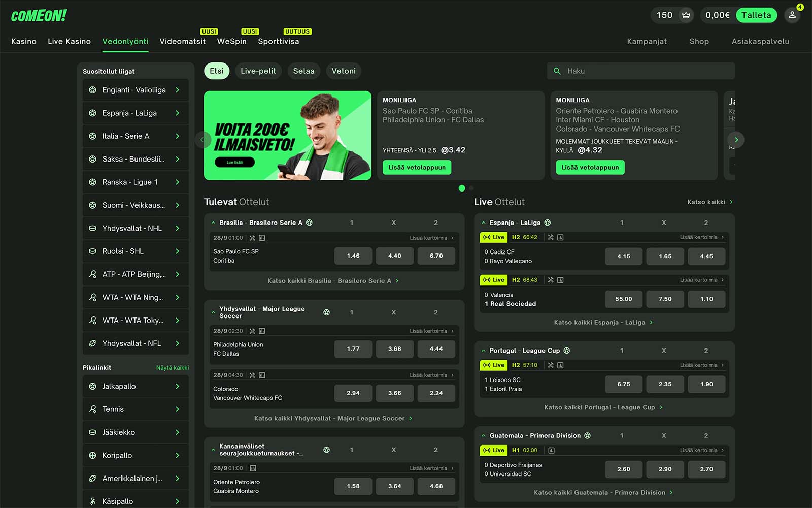Screen dimensions: 812x508
Task: Click hockey puck icon beside Yhdysvallat - NHL
Action: 92,228
